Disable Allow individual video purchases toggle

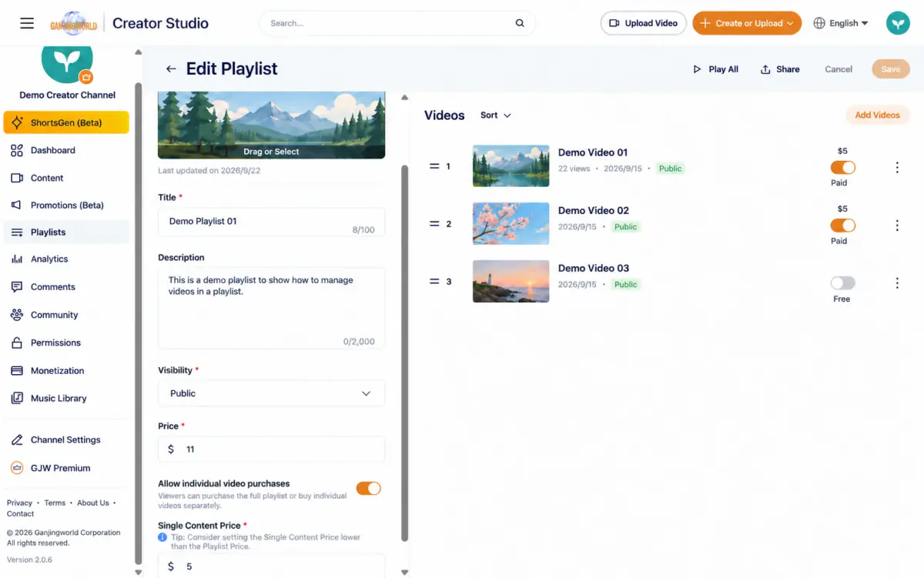368,488
